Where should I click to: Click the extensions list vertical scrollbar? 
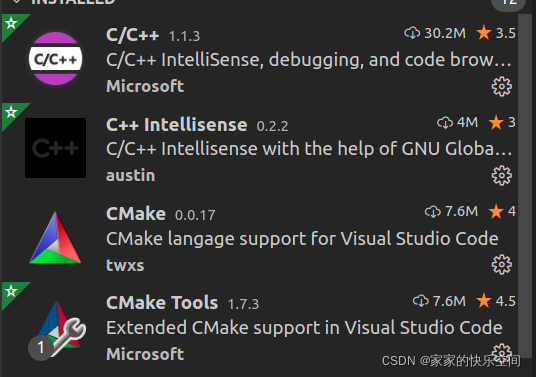(x=522, y=181)
